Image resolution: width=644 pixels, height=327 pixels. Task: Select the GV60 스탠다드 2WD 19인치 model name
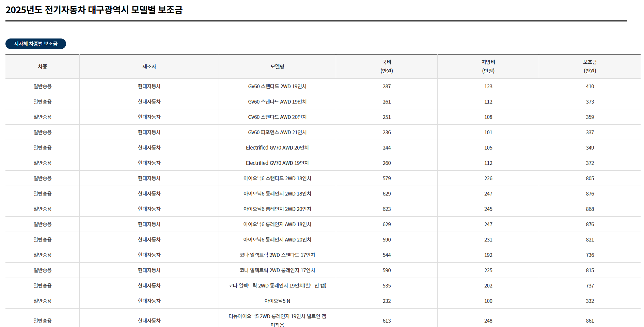coord(277,86)
